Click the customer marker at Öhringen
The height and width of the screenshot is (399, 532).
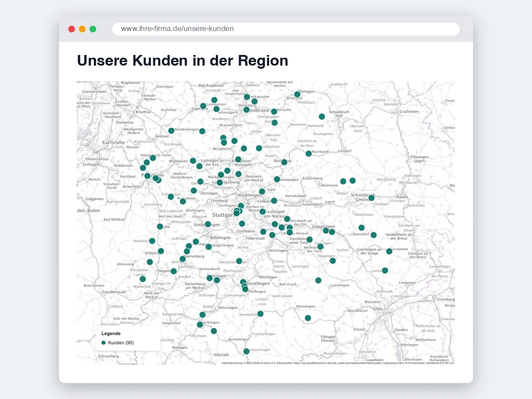[297, 94]
